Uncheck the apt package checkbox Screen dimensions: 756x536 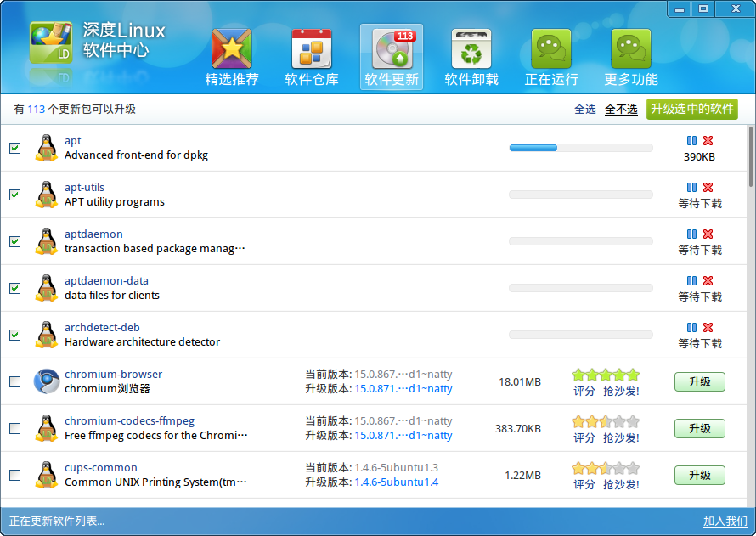tap(15, 148)
